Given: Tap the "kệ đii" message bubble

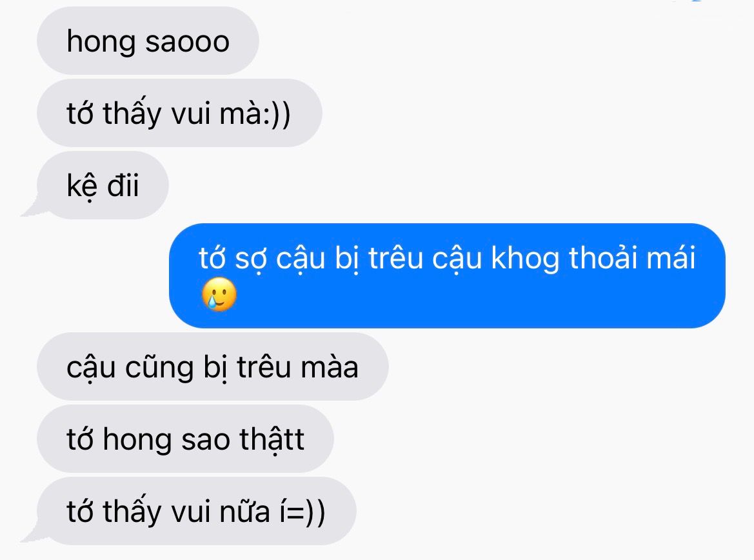Looking at the screenshot, I should click(x=103, y=185).
